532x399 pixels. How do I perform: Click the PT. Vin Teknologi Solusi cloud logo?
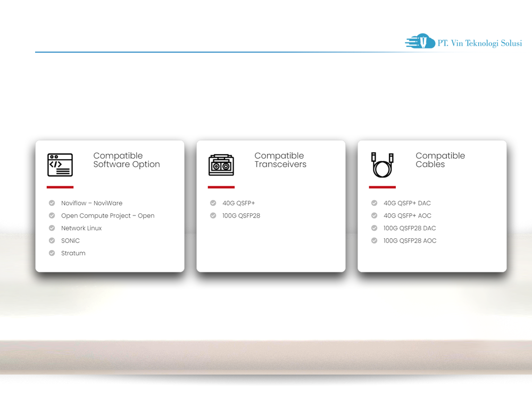[x=420, y=41]
